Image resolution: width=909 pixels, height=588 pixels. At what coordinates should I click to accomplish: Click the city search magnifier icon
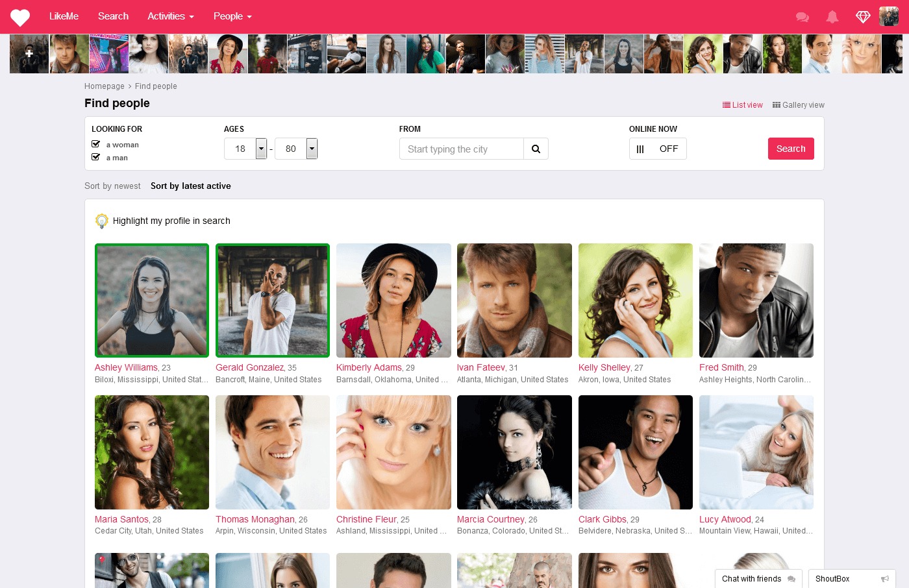pyautogui.click(x=536, y=149)
